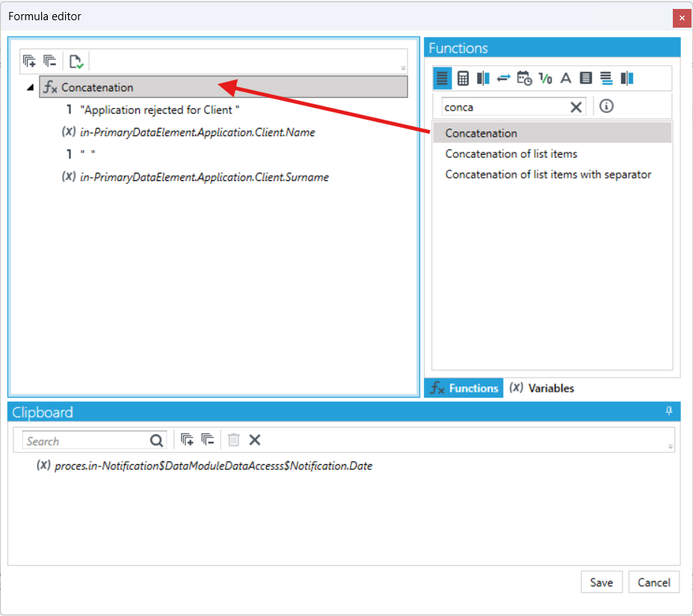Viewport: 693px width, 616px height.
Task: Pin the Clipboard panel
Action: [669, 411]
